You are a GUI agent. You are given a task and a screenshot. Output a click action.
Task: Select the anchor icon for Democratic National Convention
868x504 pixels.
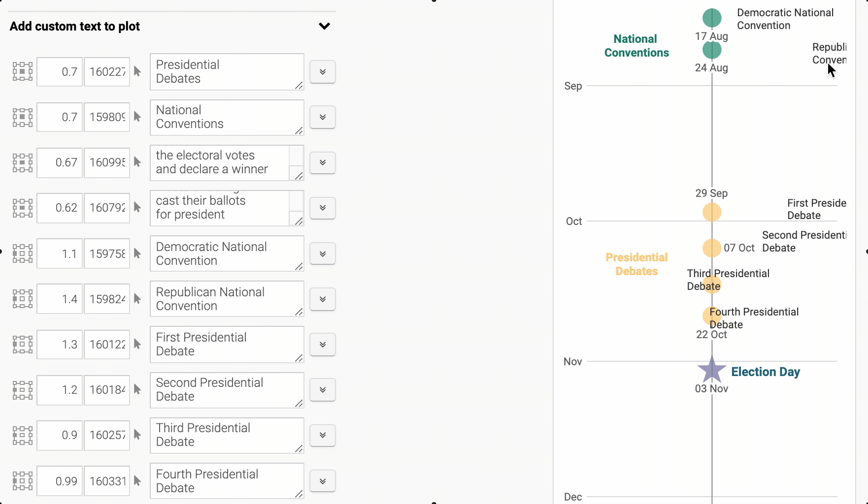[22, 253]
